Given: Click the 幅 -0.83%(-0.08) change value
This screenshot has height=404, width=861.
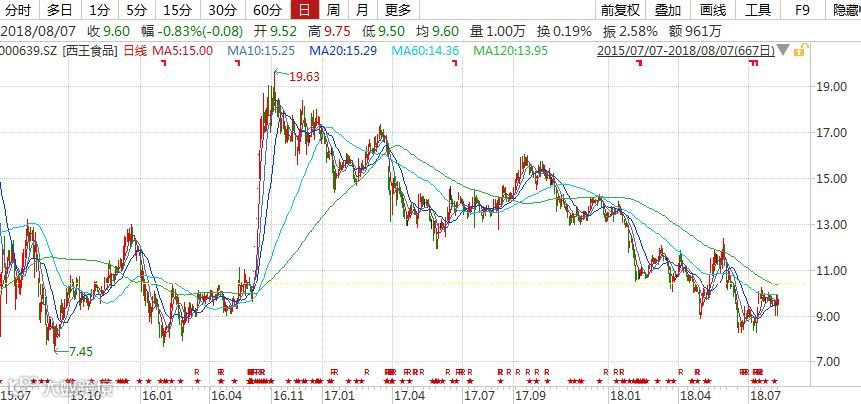Looking at the screenshot, I should point(192,31).
